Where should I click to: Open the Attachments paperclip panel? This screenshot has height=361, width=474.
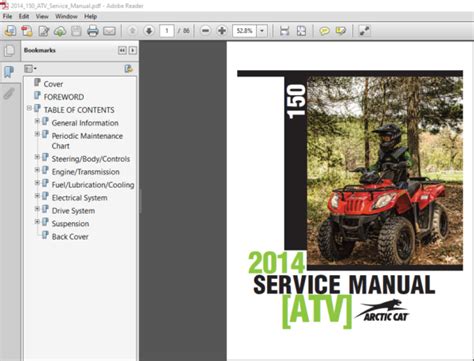coord(9,93)
